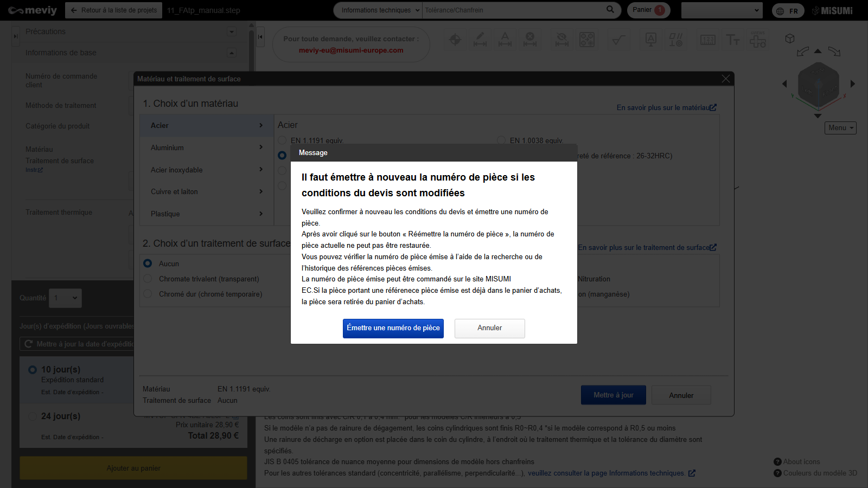
Task: Click Émettre une numéro de pièce button
Action: point(393,328)
